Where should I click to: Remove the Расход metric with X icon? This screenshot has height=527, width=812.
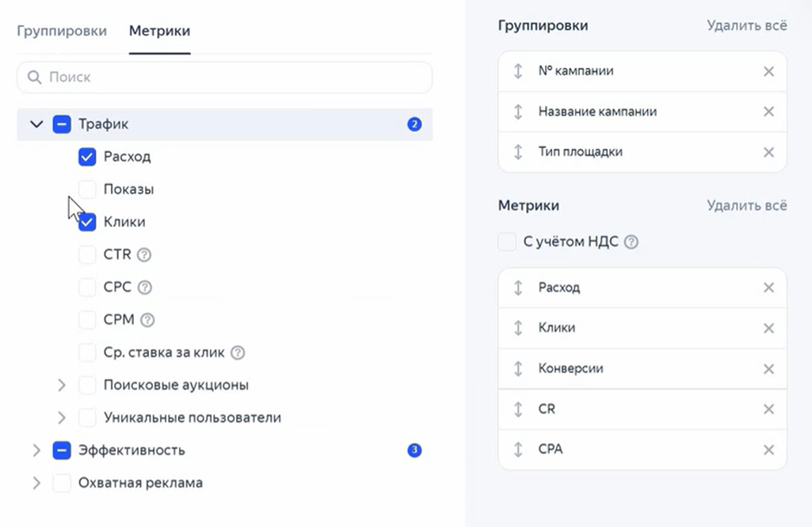point(768,288)
